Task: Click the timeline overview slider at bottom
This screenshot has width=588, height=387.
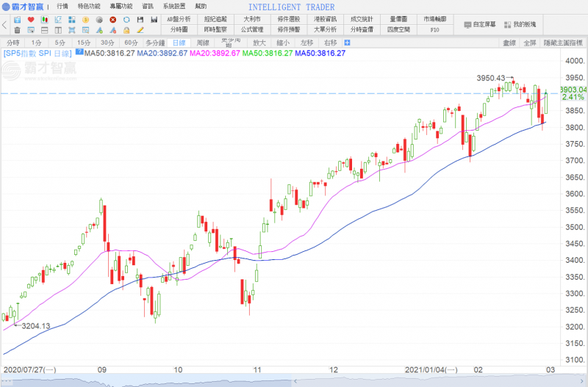Action: point(294,382)
